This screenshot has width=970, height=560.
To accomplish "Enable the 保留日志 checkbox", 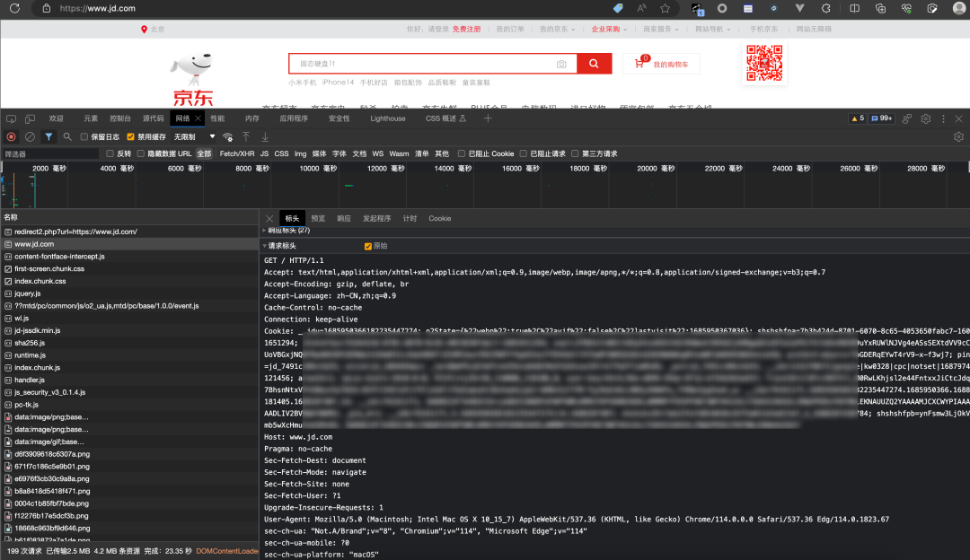I will 84,136.
